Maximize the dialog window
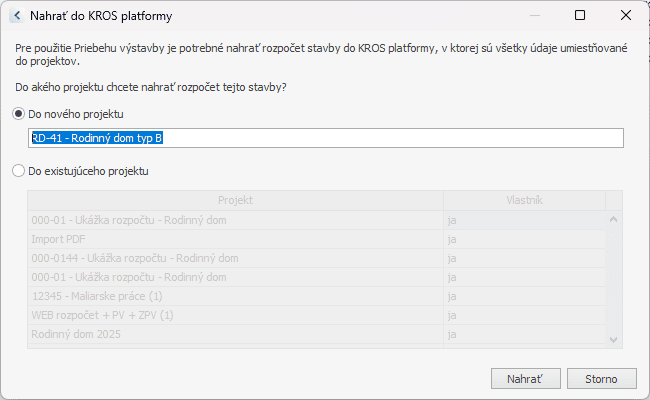The width and height of the screenshot is (650, 400). (x=580, y=16)
